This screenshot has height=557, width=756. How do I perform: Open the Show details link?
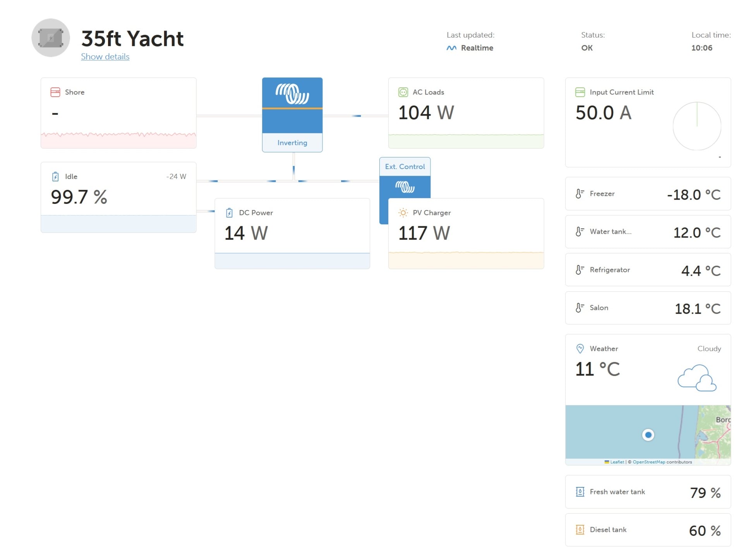pyautogui.click(x=105, y=56)
